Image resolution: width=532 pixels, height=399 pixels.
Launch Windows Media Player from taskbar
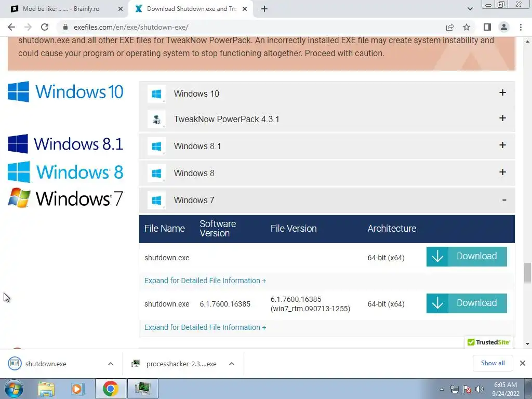pos(77,389)
